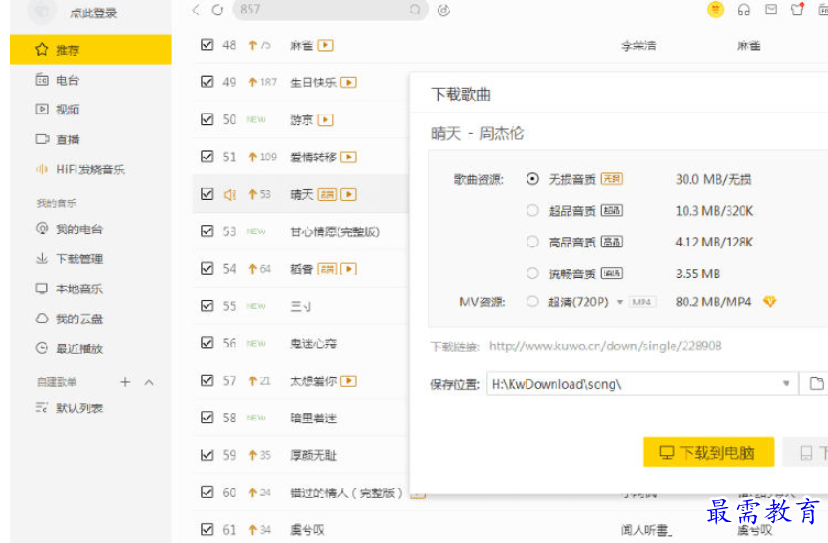This screenshot has width=828, height=543.
Task: Play MV icon next to 爱情转移
Action: 349,157
